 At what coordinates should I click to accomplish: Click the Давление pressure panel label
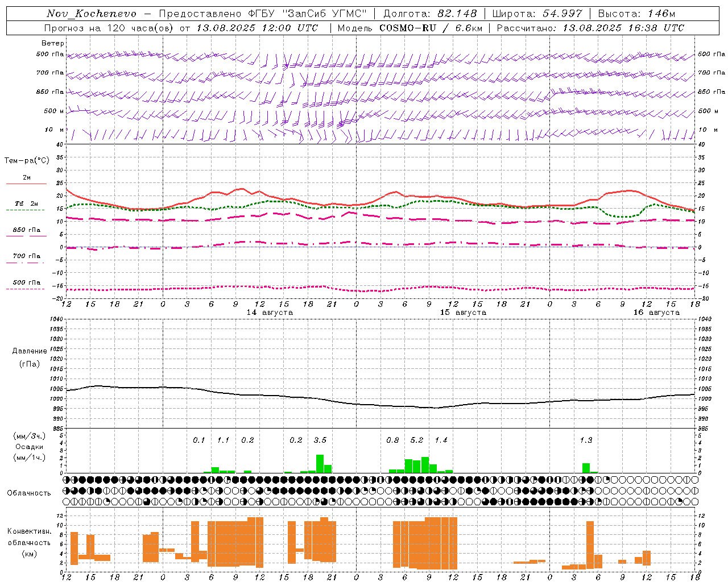(30, 351)
